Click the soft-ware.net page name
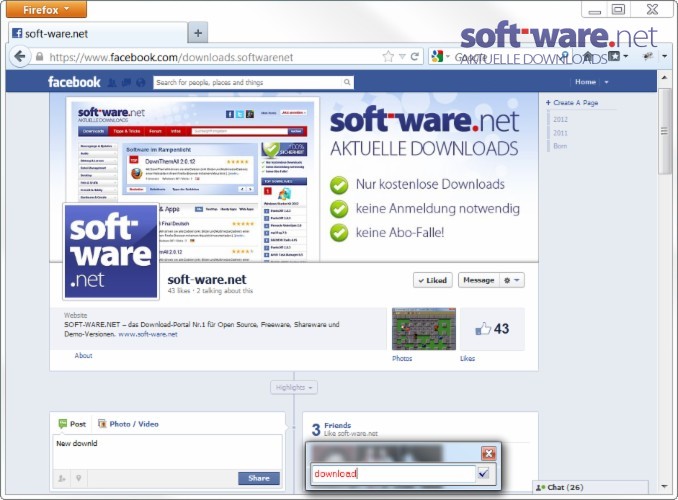This screenshot has width=678, height=500. click(x=207, y=279)
